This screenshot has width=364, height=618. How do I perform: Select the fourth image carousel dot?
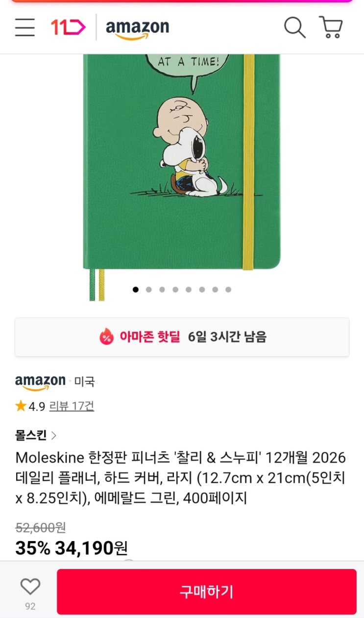click(x=175, y=290)
